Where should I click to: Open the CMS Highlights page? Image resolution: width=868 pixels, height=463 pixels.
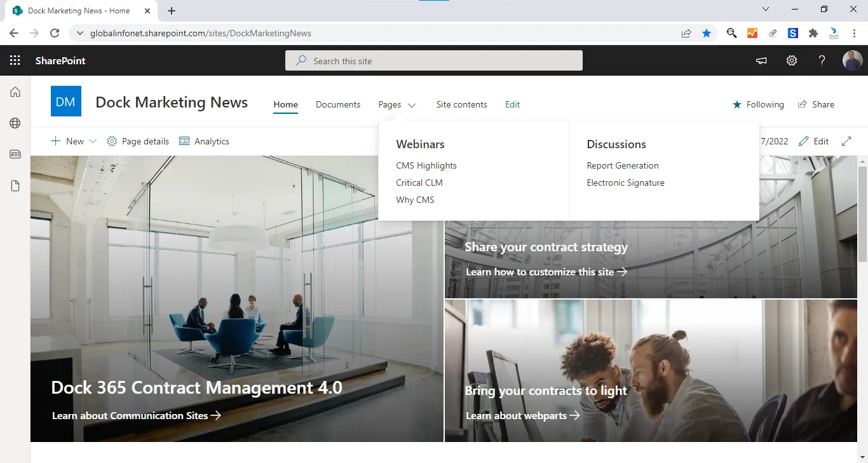point(426,165)
